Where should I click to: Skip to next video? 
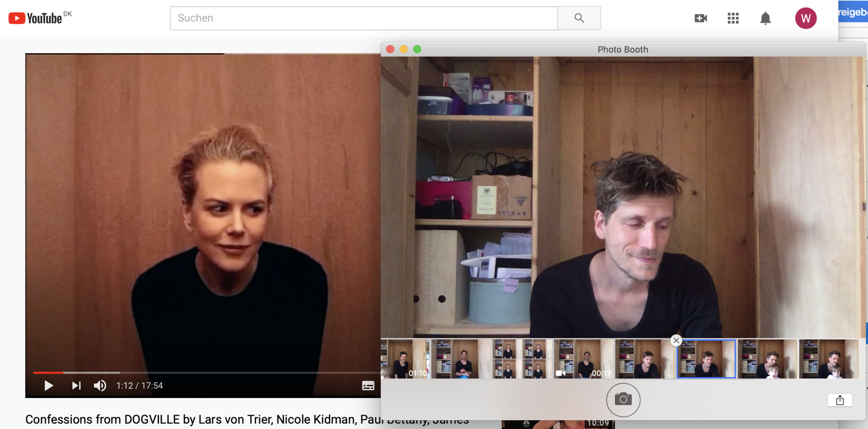[76, 386]
